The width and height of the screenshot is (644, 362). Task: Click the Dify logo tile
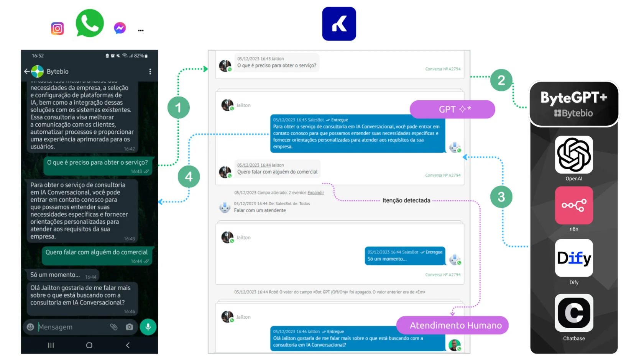[x=574, y=258]
